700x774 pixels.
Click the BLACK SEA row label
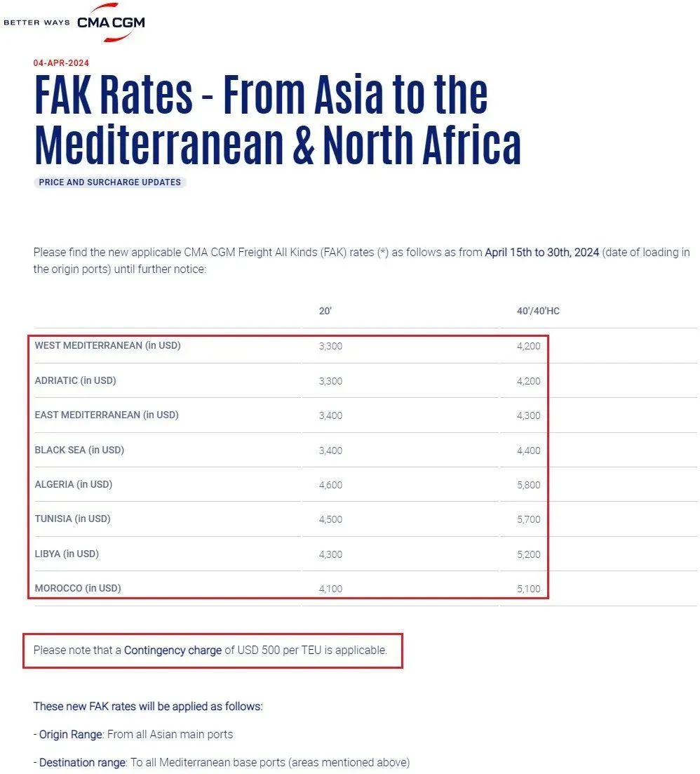pyautogui.click(x=79, y=450)
